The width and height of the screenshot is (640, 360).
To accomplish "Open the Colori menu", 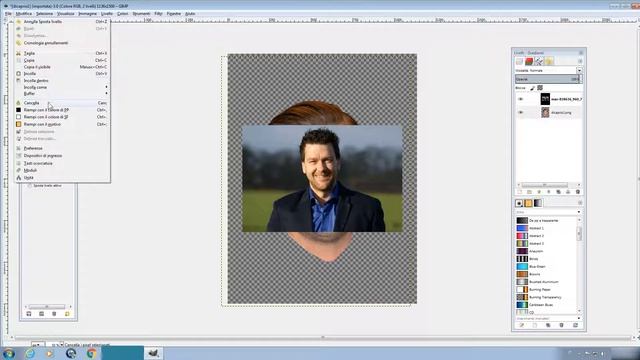I will (x=122, y=13).
